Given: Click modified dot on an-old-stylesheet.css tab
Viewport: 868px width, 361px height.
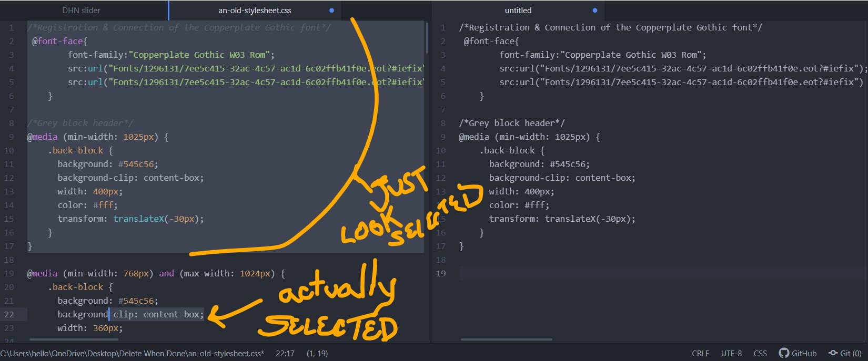Looking at the screenshot, I should coord(331,11).
